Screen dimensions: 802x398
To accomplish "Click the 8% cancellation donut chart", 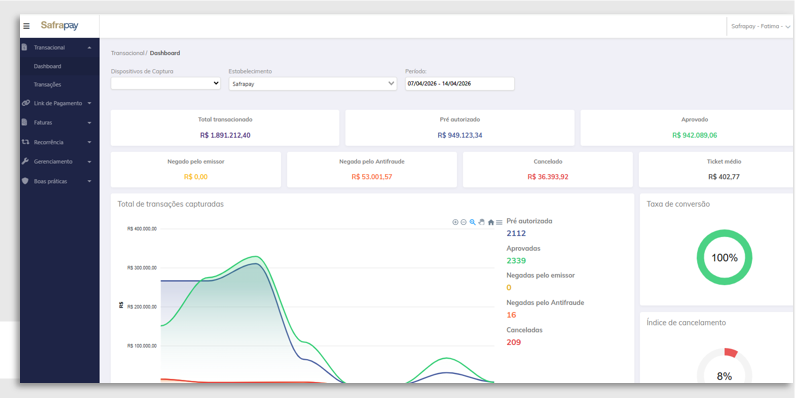I will [x=724, y=366].
